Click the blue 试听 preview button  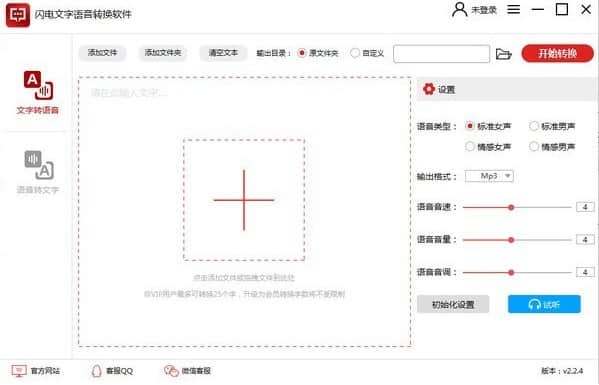(x=544, y=304)
